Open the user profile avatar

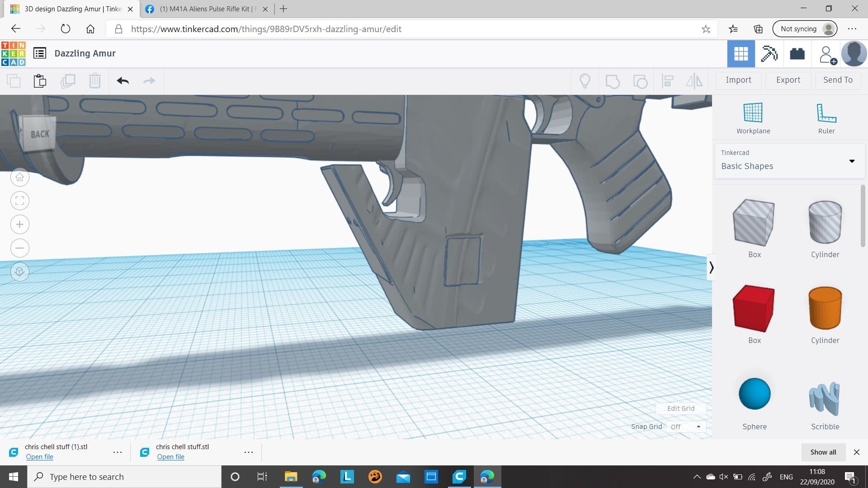(x=854, y=54)
